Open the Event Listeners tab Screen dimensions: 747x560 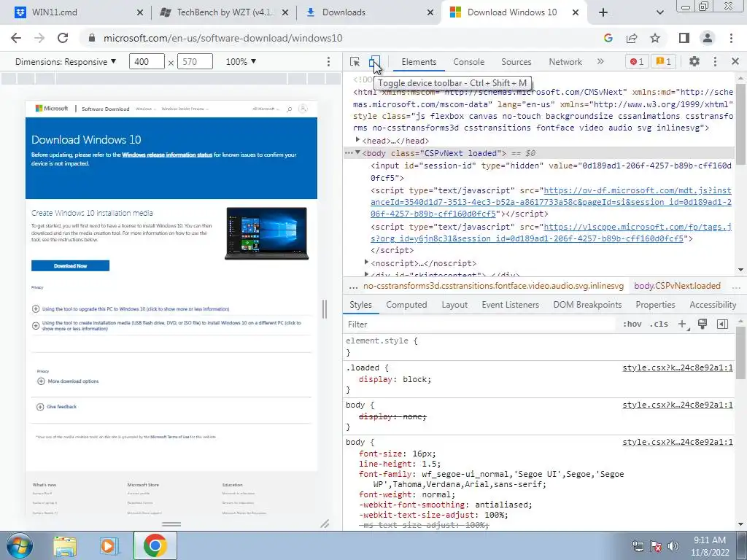pos(510,305)
